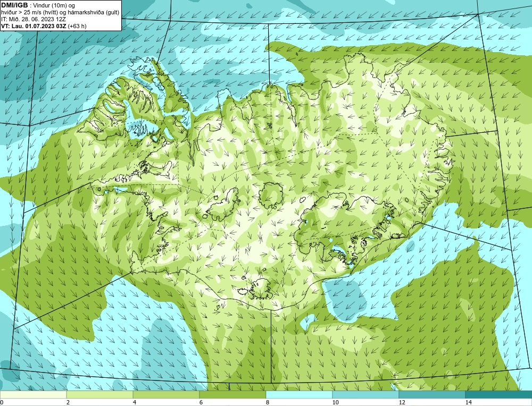Click the 12–14 m/s teal legend swatch
Image resolution: width=532 pixels, height=406 pixels.
coord(432,394)
